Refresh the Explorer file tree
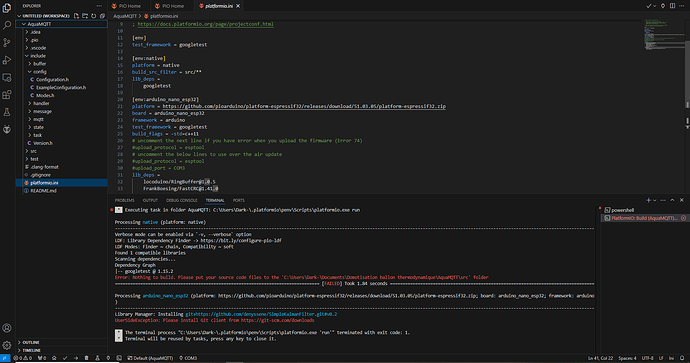690x363 pixels. [x=94, y=16]
